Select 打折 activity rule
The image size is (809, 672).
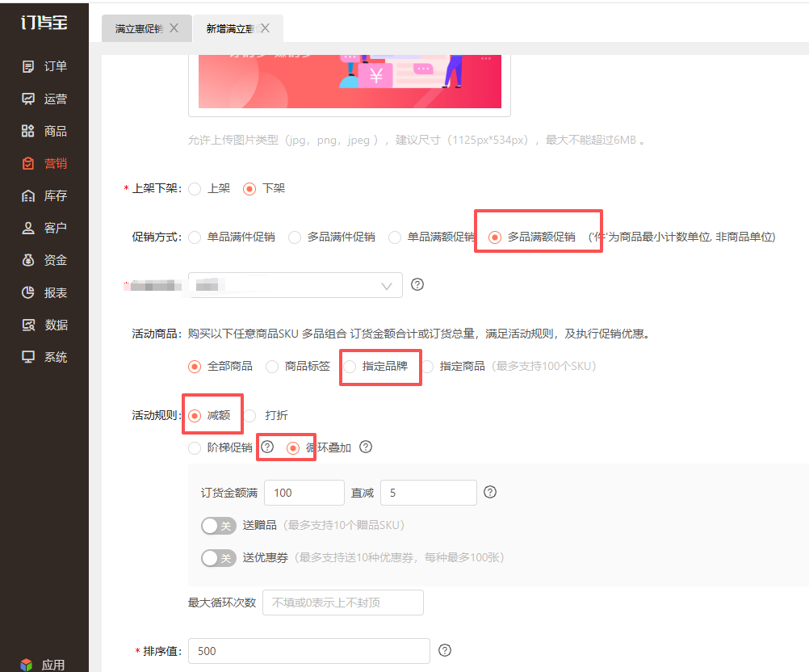click(x=250, y=416)
